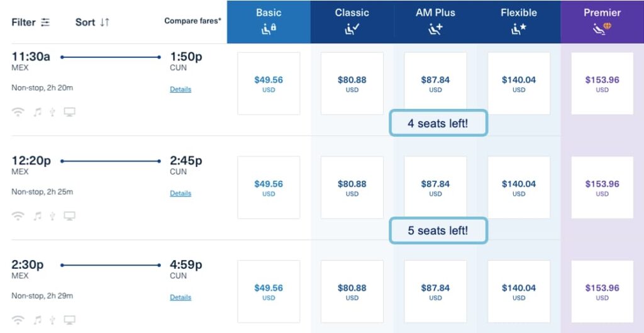This screenshot has height=333, width=644.
Task: Click the Premier reclined seat icon
Action: (x=602, y=28)
